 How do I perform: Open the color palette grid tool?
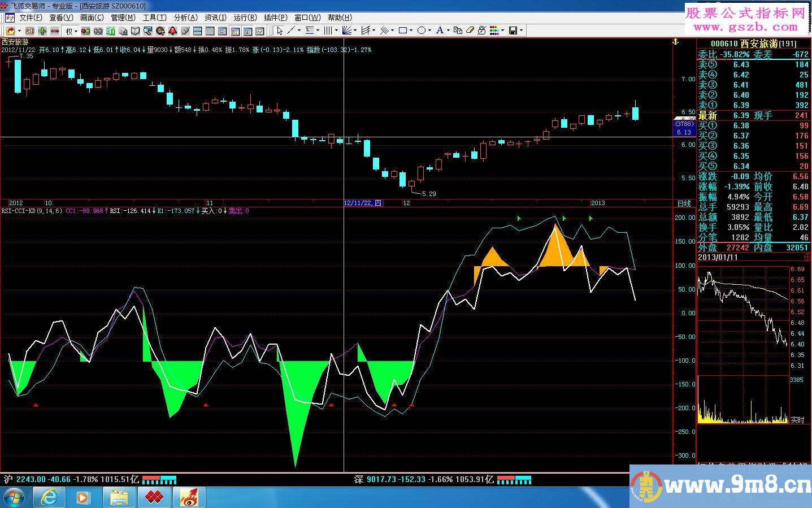click(x=494, y=31)
